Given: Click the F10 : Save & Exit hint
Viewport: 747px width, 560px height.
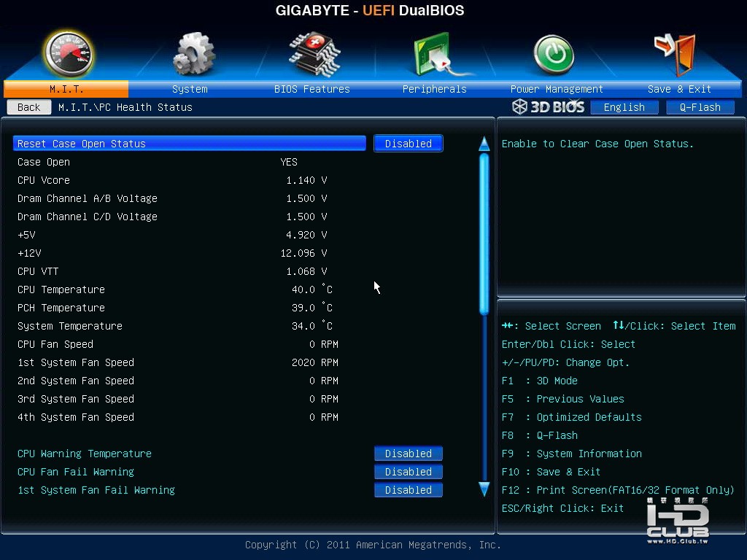Looking at the screenshot, I should click(x=551, y=472).
